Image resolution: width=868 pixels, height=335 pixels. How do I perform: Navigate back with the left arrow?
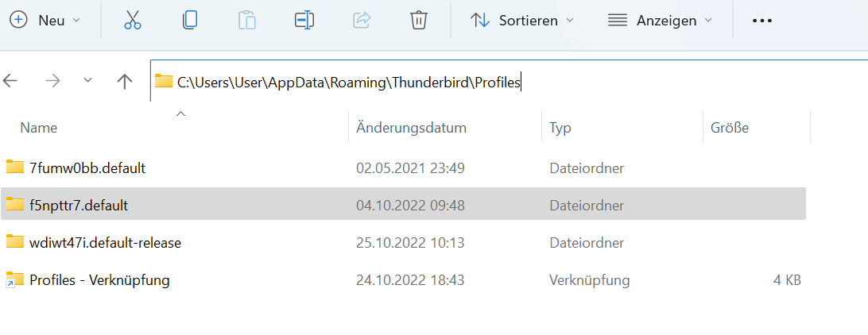point(11,81)
